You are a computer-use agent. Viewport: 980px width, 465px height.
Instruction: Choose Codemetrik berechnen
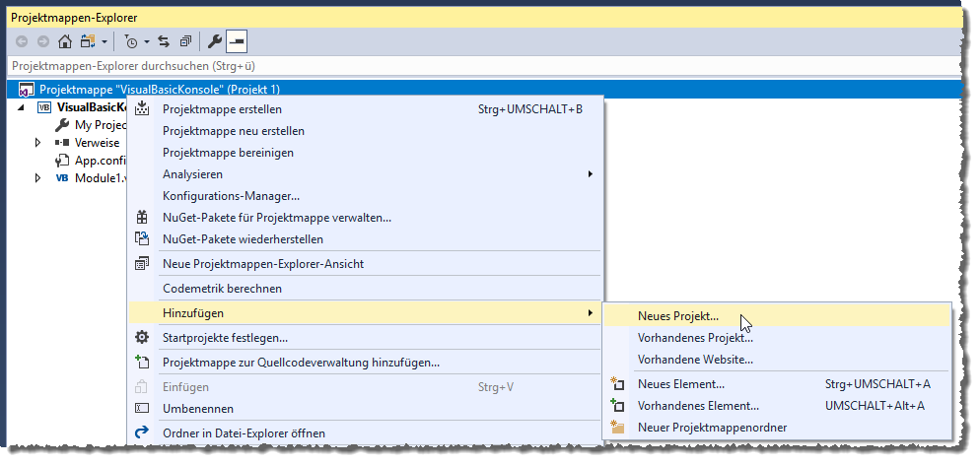click(x=366, y=289)
